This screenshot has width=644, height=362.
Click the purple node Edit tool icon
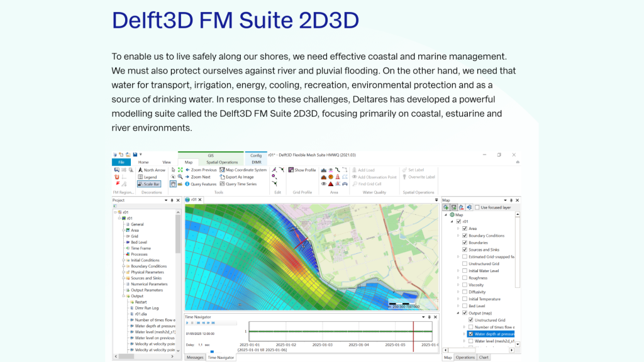pyautogui.click(x=274, y=177)
